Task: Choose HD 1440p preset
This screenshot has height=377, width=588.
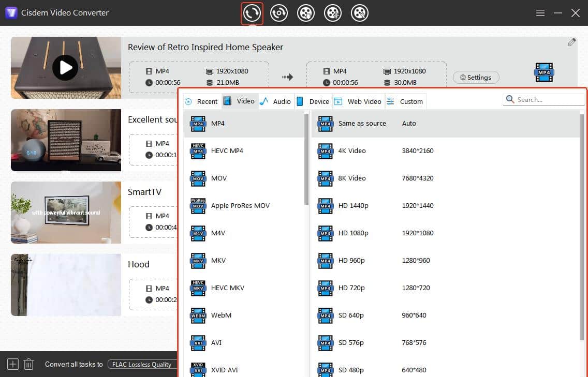Action: [445, 205]
